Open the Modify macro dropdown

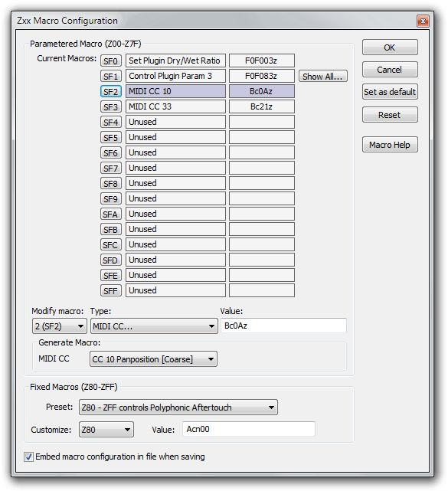(60, 326)
